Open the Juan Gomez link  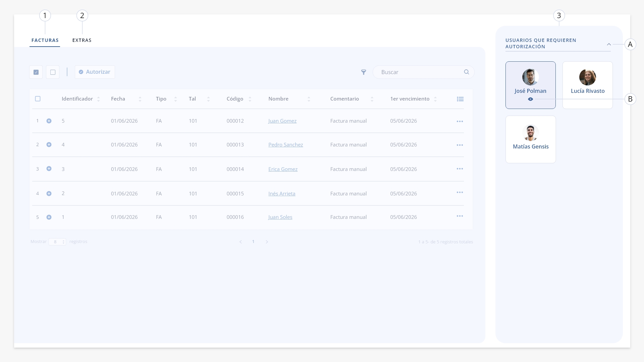click(x=282, y=121)
